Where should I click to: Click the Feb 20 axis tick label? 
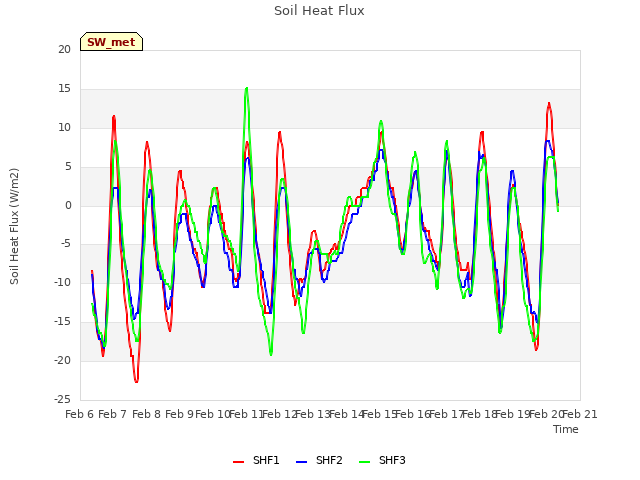[x=546, y=415]
